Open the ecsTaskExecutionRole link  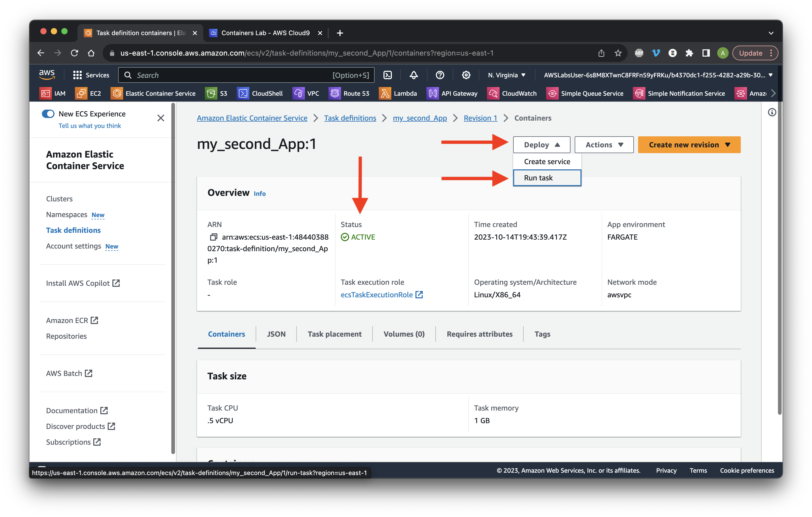[381, 295]
